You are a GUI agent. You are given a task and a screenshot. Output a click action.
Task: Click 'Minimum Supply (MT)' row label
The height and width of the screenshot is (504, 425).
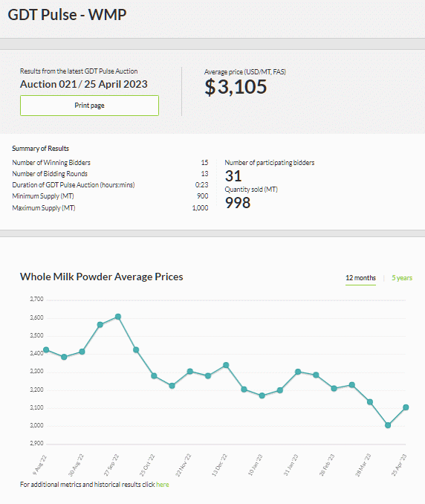pos(43,196)
